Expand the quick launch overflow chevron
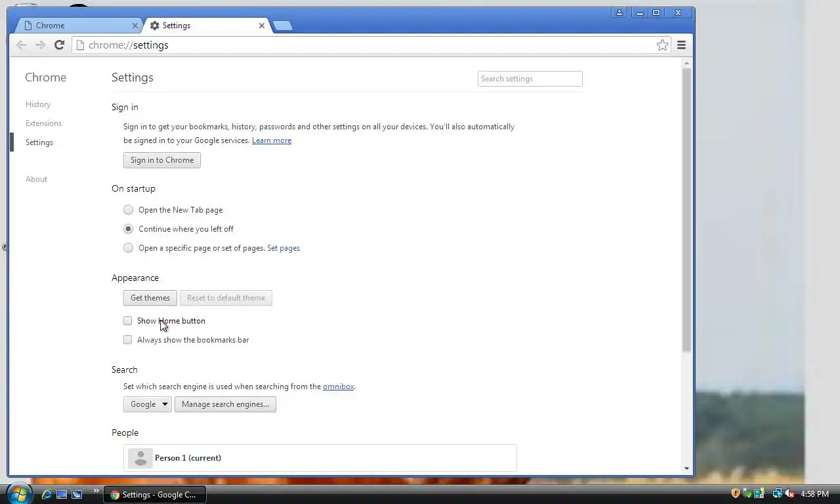Screen dimensions: 840x504 pos(96,490)
